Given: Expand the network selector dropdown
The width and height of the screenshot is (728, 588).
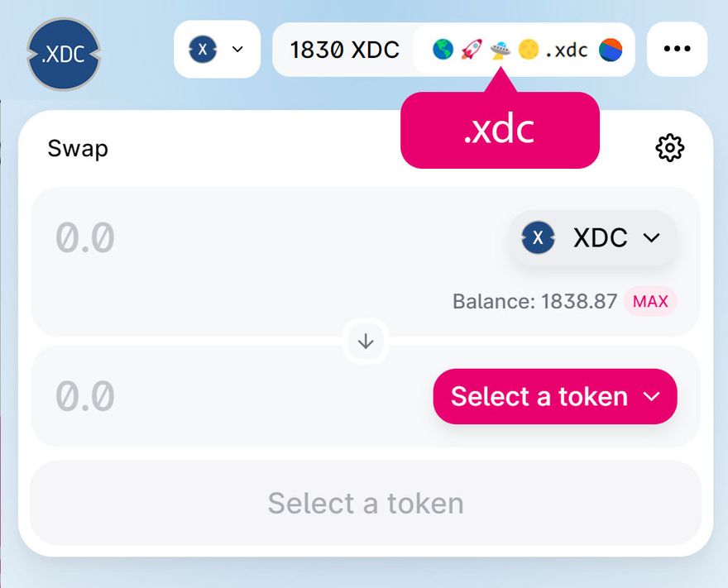Looking at the screenshot, I should click(x=217, y=49).
